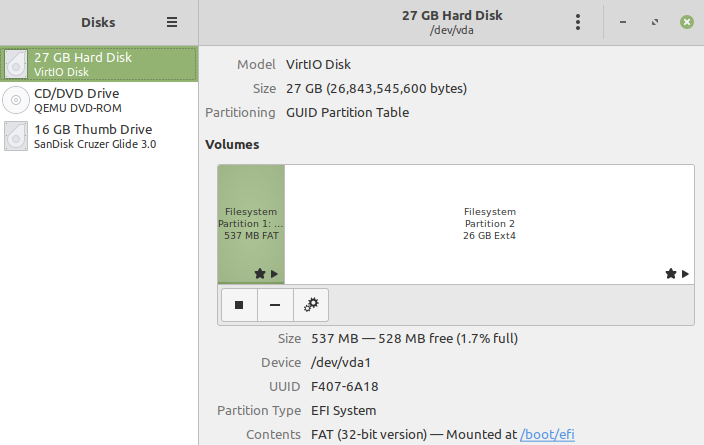The height and width of the screenshot is (445, 704).
Task: Select the 16 GB Thumb Drive
Action: click(99, 136)
